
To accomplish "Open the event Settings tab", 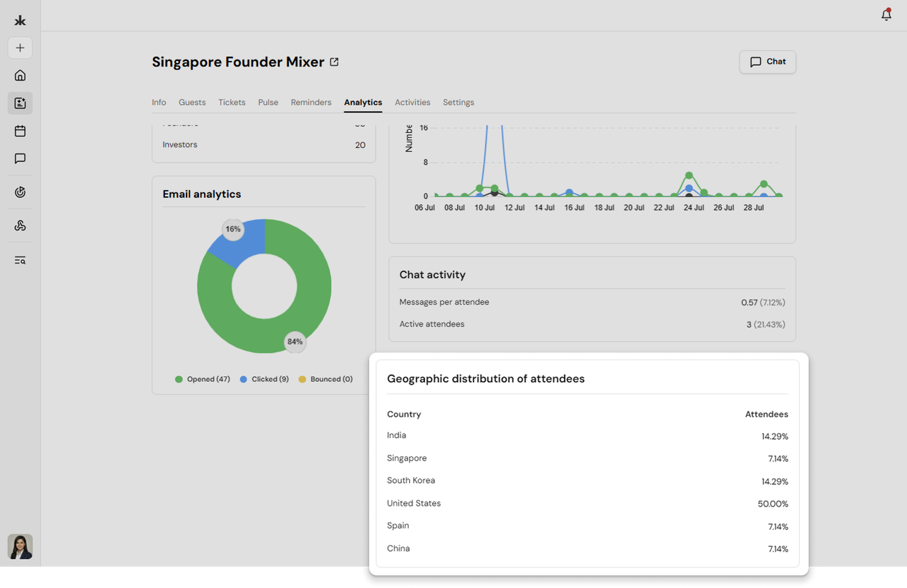I will pos(458,103).
